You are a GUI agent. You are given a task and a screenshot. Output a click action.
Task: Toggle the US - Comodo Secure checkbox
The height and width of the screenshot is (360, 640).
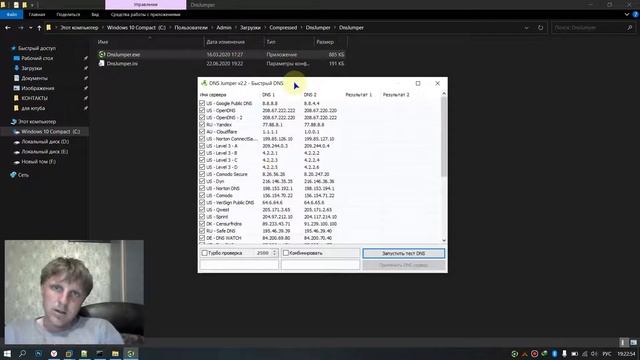202,174
